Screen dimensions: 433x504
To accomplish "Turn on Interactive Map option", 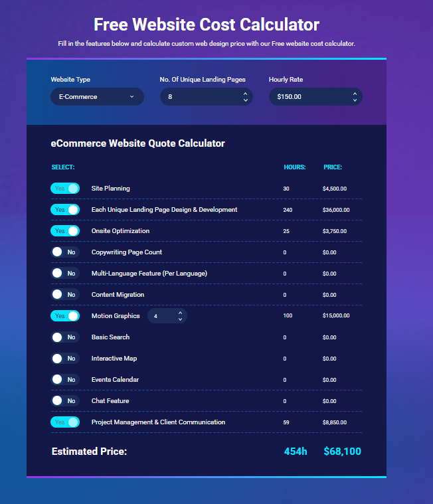I will [65, 359].
